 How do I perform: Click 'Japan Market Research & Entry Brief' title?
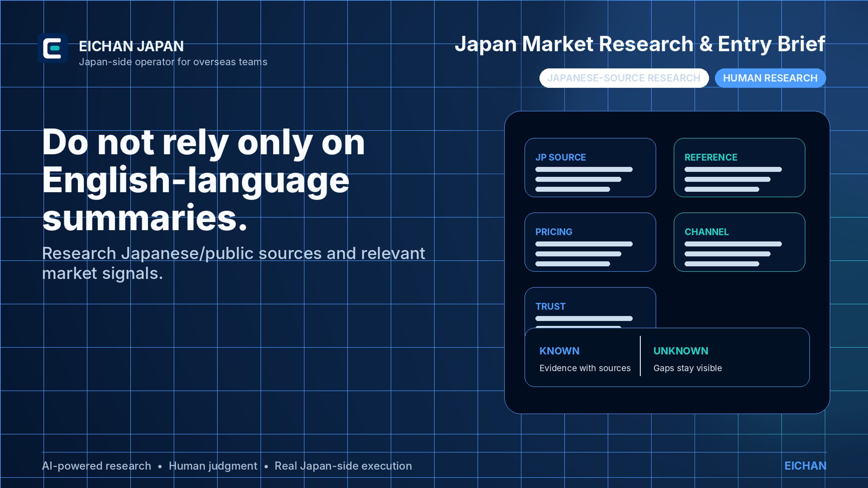pos(640,44)
